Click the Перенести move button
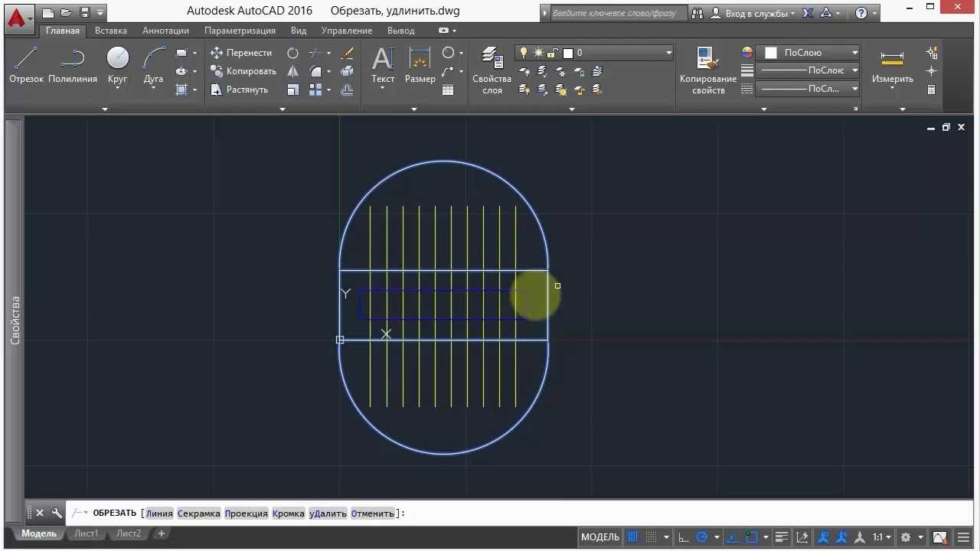 tap(241, 53)
